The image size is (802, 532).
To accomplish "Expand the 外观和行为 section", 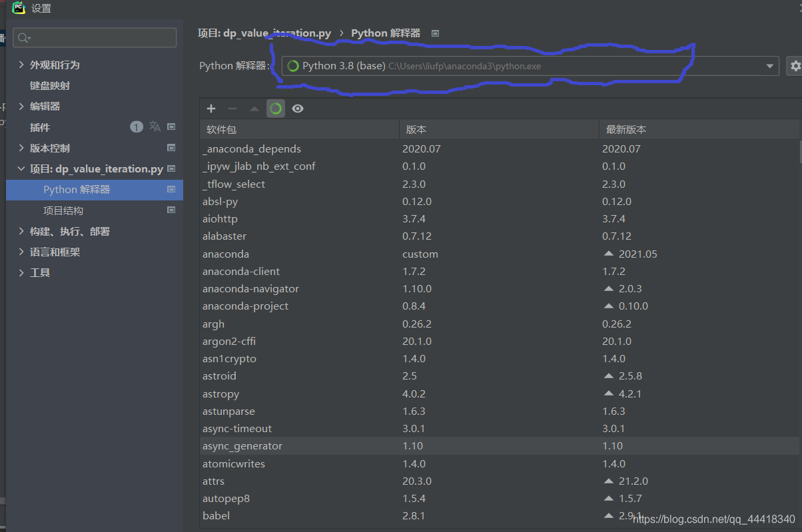I will point(21,65).
